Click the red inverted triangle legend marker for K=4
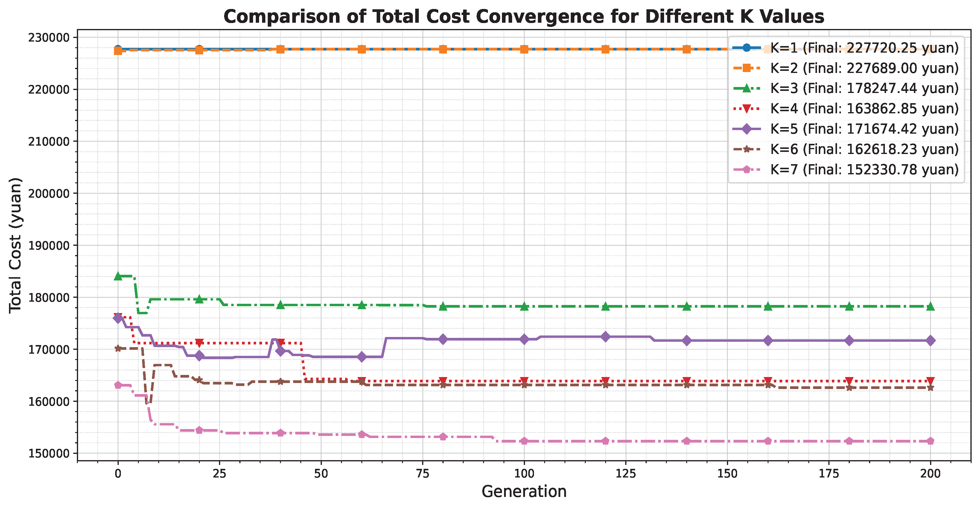980x505 pixels. pos(746,109)
